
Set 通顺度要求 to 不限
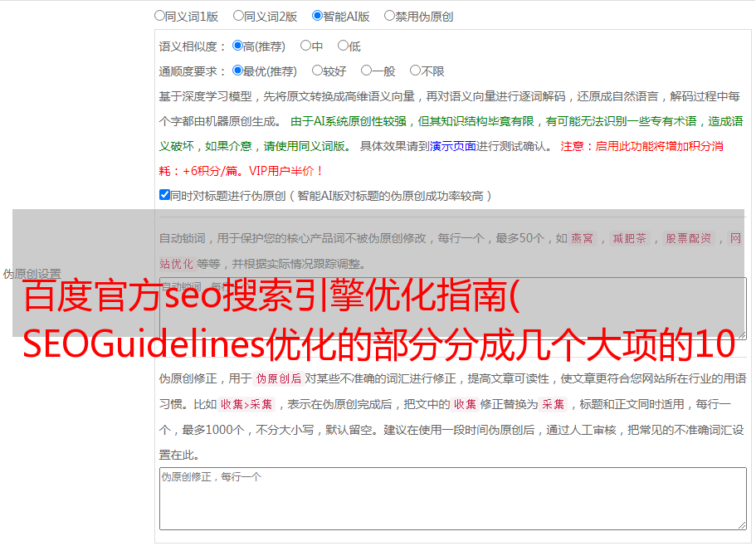[415, 71]
